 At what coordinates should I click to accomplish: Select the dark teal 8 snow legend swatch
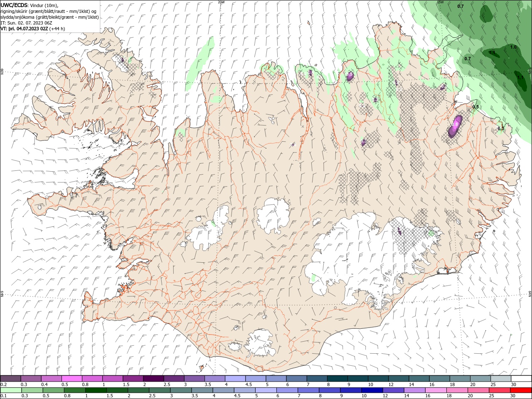(x=338, y=379)
